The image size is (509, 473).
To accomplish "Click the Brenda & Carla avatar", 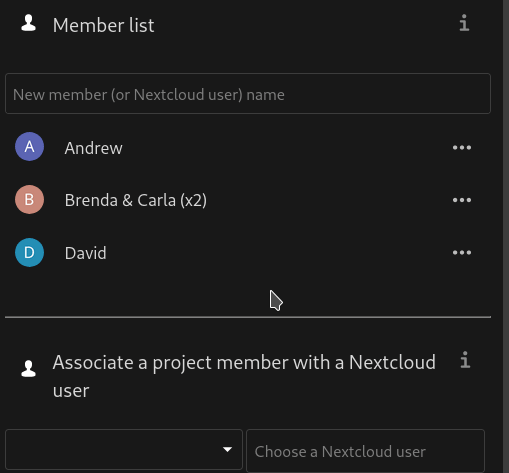I will [29, 199].
